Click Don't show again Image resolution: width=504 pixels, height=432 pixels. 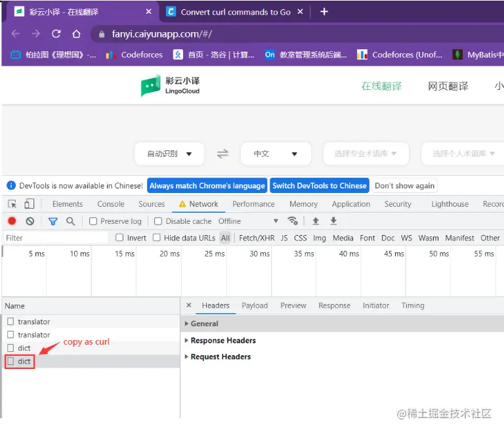pyautogui.click(x=404, y=186)
